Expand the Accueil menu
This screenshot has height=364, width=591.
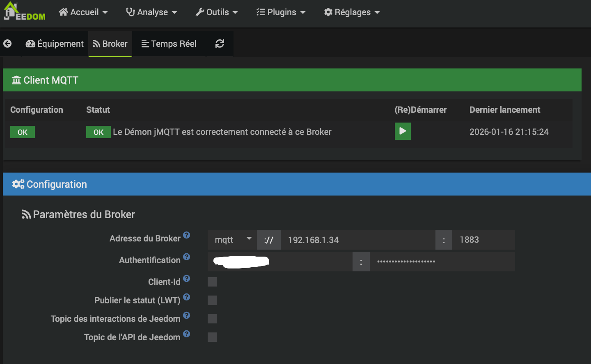83,12
